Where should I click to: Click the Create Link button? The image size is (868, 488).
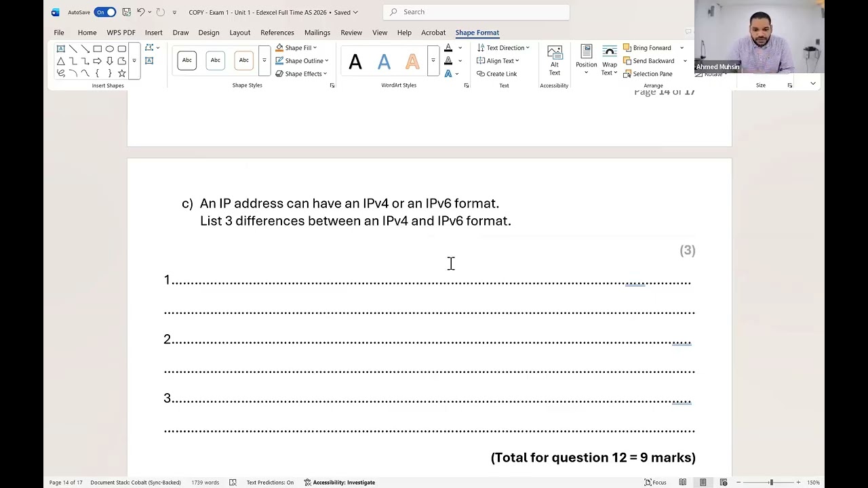[x=496, y=73]
